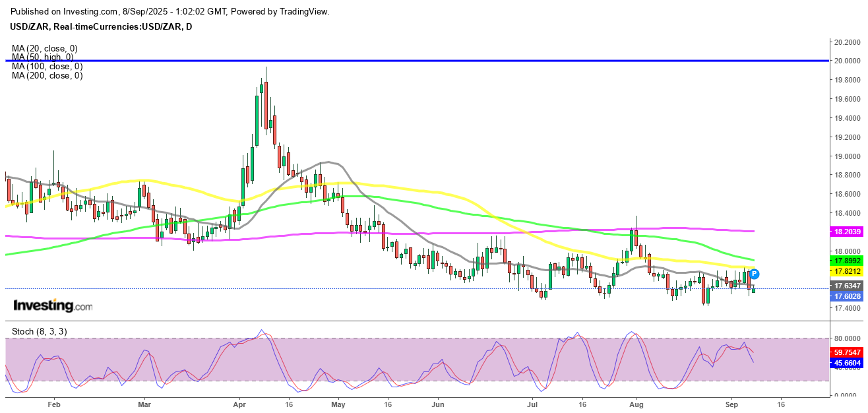Viewport: 868px width, 413px height.
Task: Select the MA (100, close, 0) indicator label
Action: (47, 67)
